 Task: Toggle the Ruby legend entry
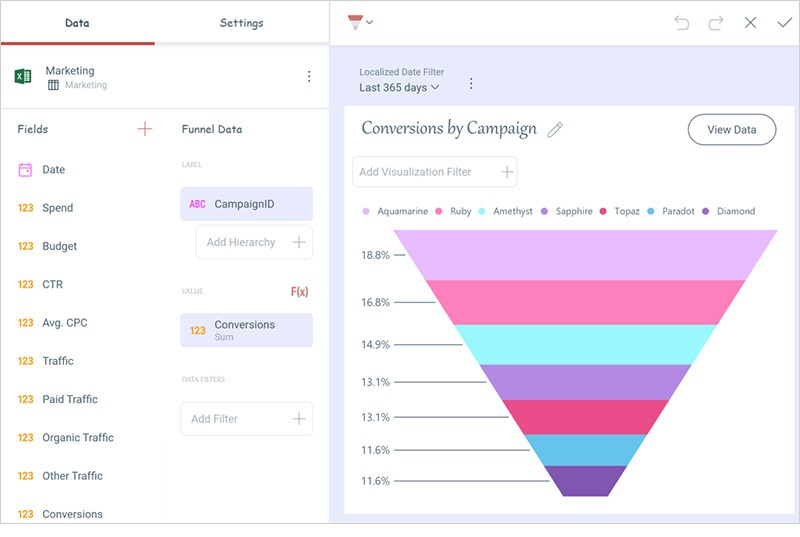click(453, 211)
